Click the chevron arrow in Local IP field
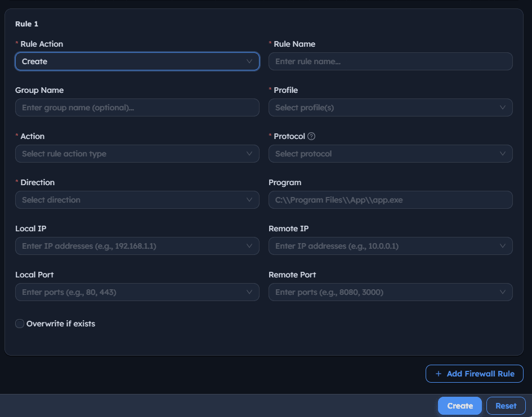 click(x=249, y=246)
